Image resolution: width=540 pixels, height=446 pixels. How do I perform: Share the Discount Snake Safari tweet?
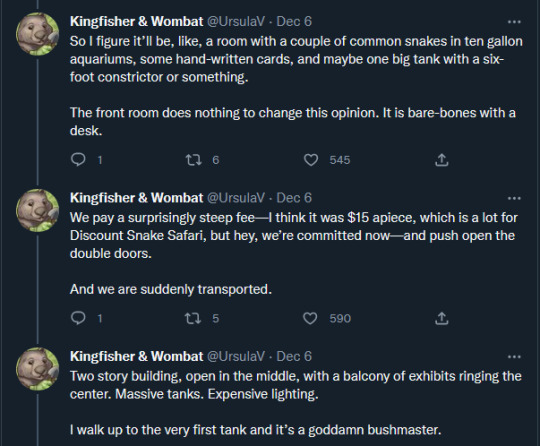click(442, 318)
